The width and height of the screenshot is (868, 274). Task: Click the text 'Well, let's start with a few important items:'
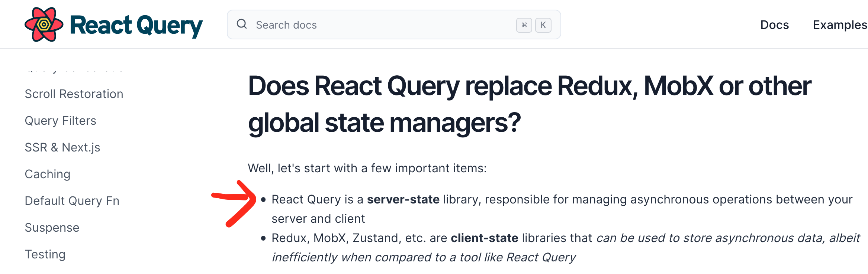tap(367, 168)
